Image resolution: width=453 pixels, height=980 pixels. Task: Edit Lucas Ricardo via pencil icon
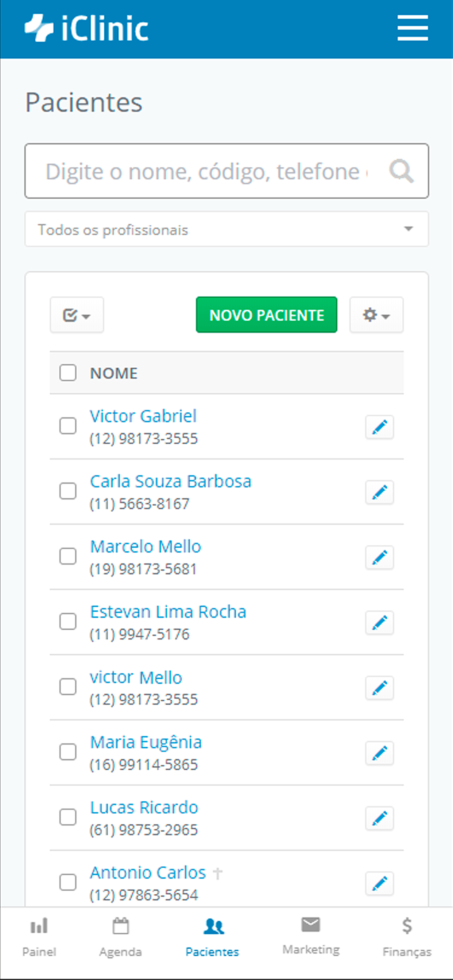(x=380, y=818)
